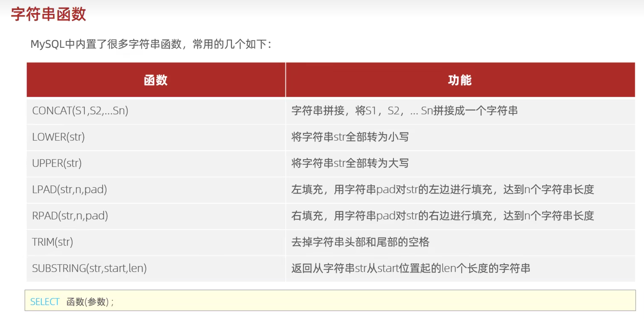The height and width of the screenshot is (326, 644).
Task: Click the 函数 column header
Action: [156, 80]
